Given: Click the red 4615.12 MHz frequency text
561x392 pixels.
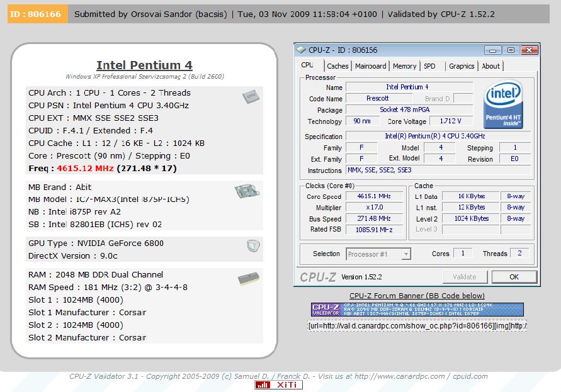Looking at the screenshot, I should point(85,169).
